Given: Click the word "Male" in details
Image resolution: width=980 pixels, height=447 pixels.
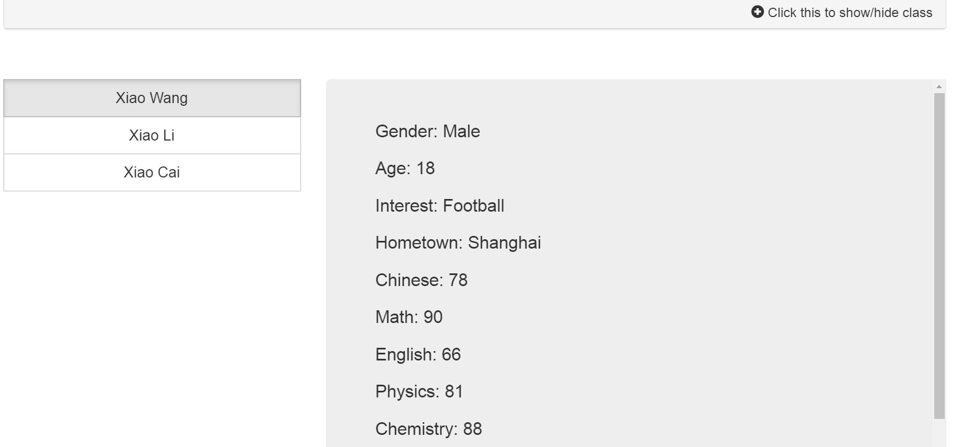Looking at the screenshot, I should 461,131.
